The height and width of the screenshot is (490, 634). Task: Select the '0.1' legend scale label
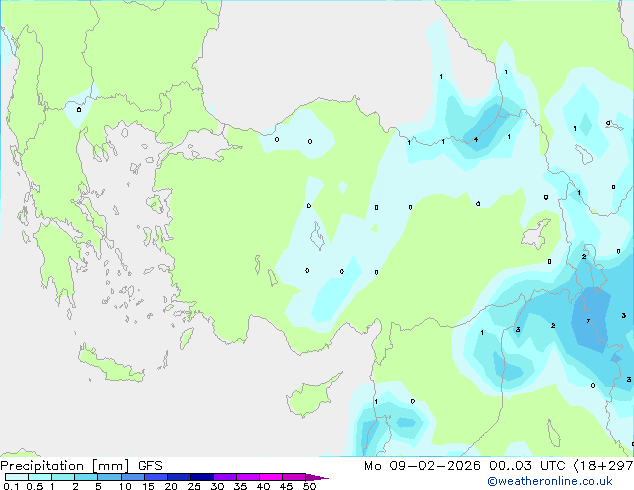[11, 486]
